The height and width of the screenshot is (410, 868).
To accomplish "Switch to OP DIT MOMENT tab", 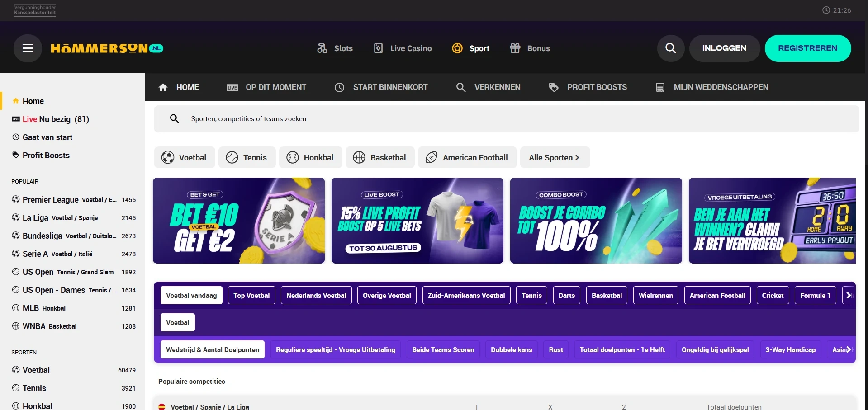I will point(266,87).
